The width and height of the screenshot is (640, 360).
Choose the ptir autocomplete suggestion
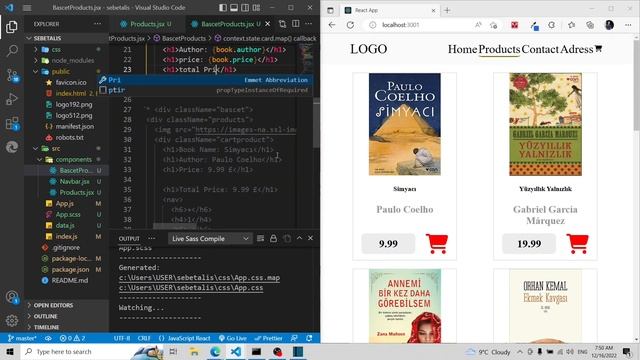205,90
